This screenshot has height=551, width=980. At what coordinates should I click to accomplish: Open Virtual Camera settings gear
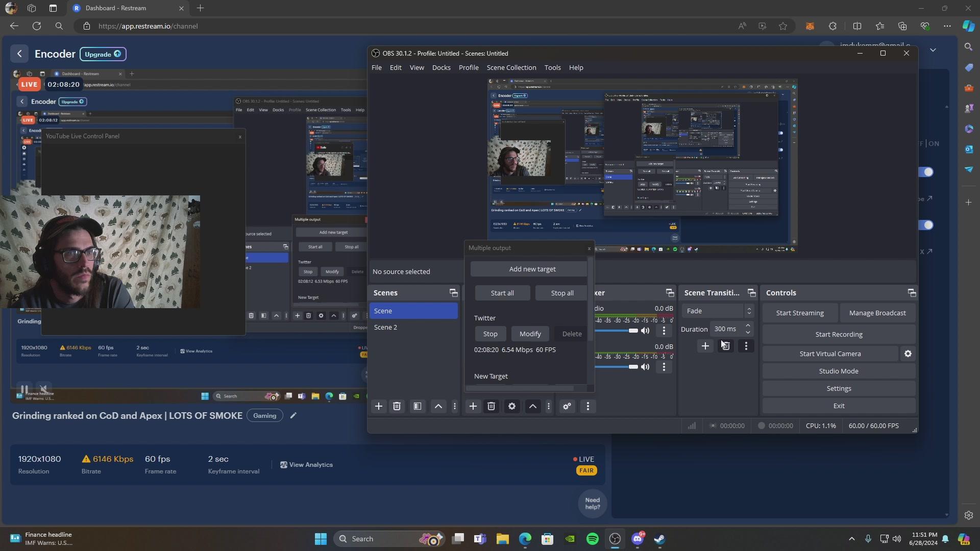[x=908, y=354]
